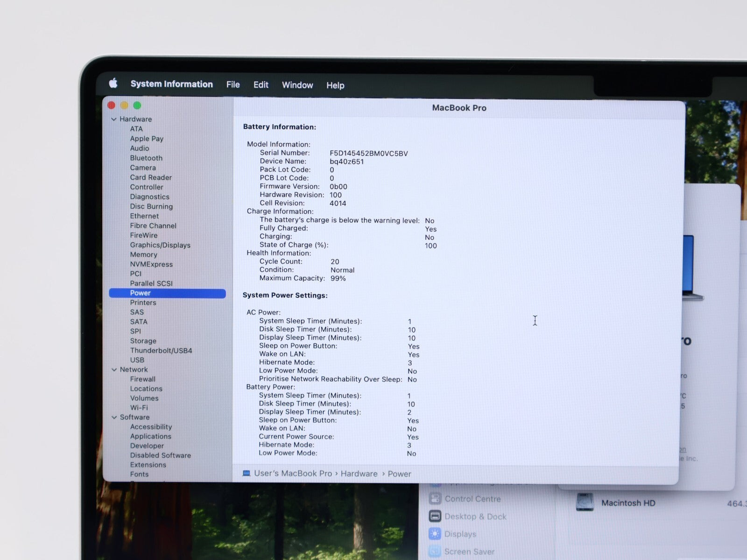The height and width of the screenshot is (560, 747).
Task: Click the System Power Settings heading
Action: point(285,295)
